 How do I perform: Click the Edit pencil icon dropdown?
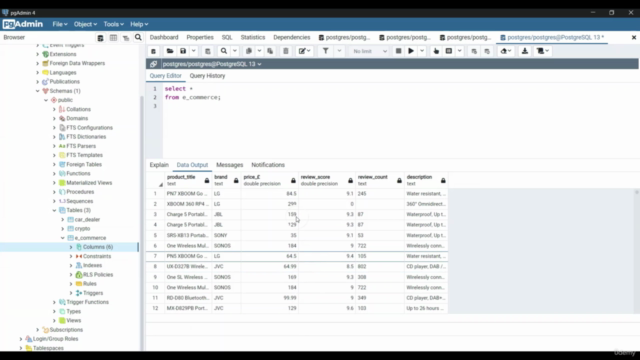pyautogui.click(x=304, y=51)
